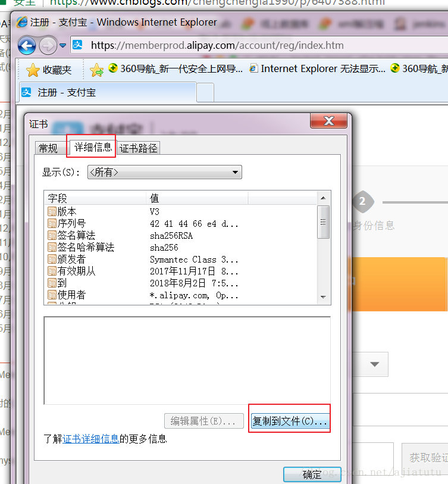The width and height of the screenshot is (448, 484).
Task: Select the 签名哈希算法 field row
Action: 181,247
